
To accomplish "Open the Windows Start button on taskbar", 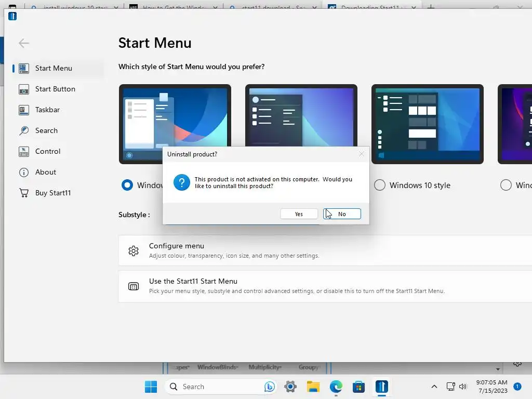I will coord(151,387).
